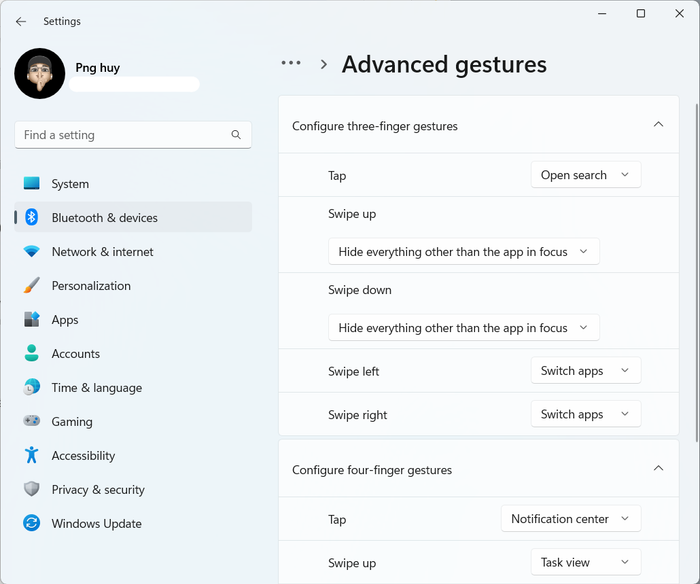
Task: Click the Advanced gestures heading
Action: [444, 64]
